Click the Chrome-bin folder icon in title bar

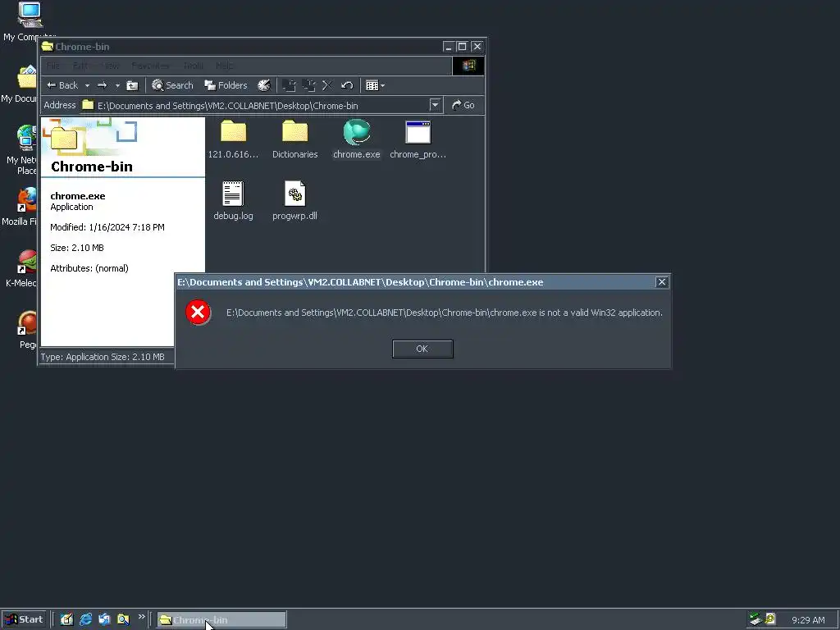point(48,47)
